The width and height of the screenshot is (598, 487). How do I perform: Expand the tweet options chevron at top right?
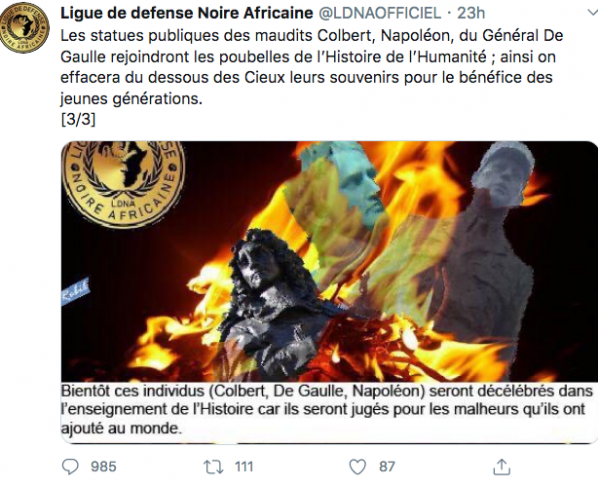point(591,13)
